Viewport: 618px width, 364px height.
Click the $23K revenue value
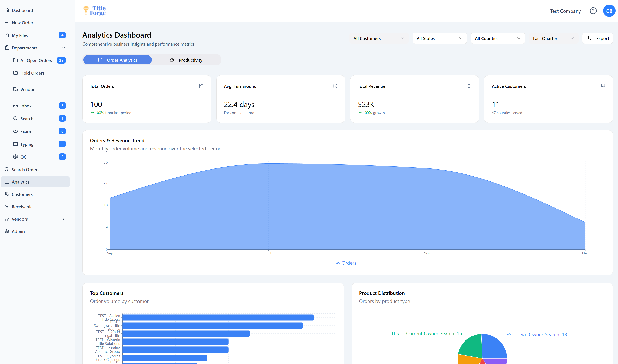click(366, 104)
